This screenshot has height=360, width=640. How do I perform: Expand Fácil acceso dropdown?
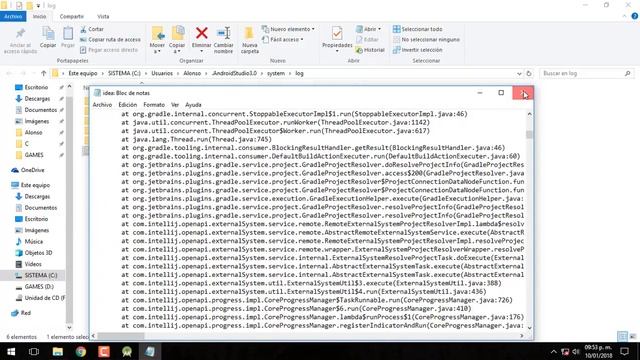pyautogui.click(x=302, y=40)
